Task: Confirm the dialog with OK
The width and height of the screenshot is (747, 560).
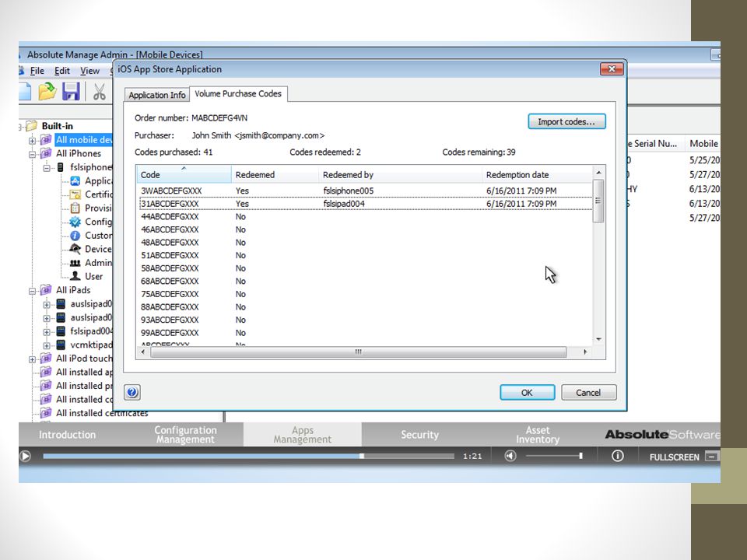Action: [527, 392]
